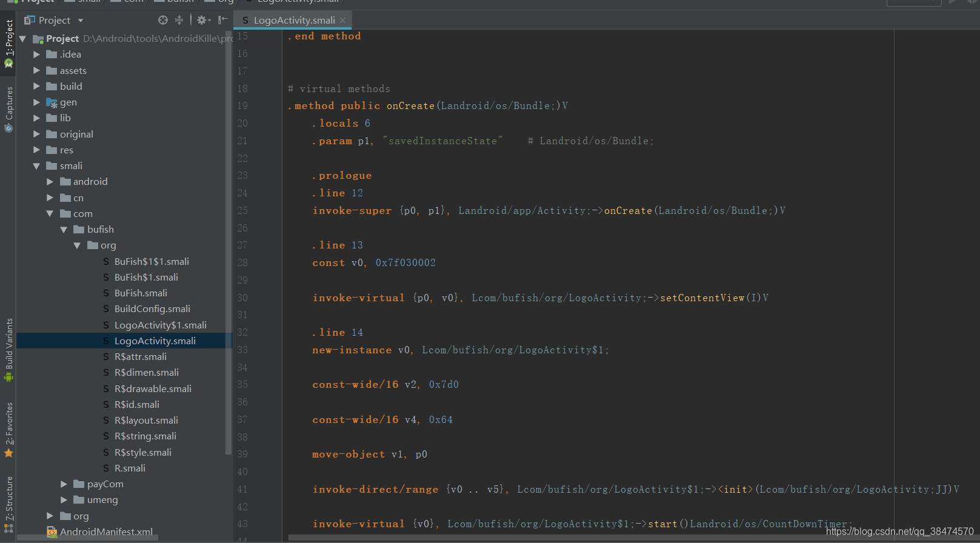This screenshot has width=980, height=543.
Task: Open BuFish.smali file
Action: click(141, 293)
